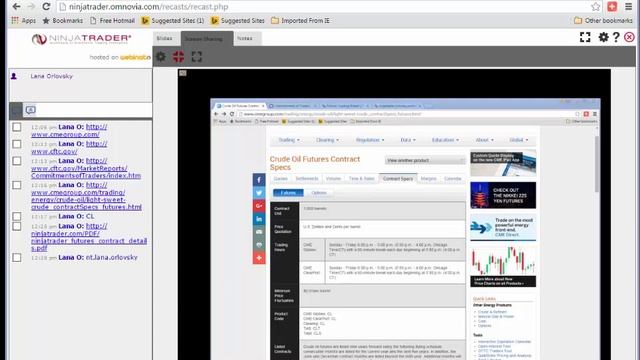Image resolution: width=640 pixels, height=360 pixels.
Task: Click the expand-view icon in the sharing toolbar
Action: point(196,56)
